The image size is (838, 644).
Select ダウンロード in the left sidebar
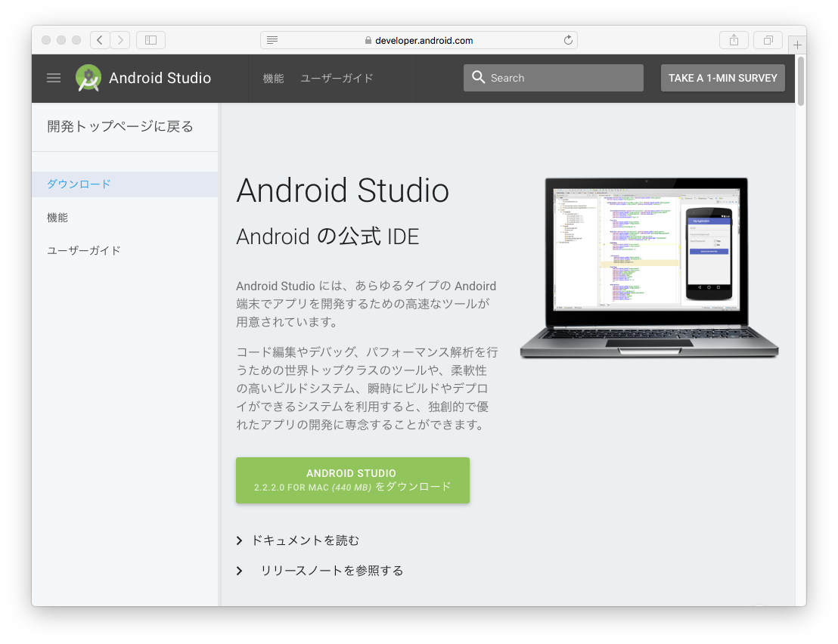click(x=125, y=184)
